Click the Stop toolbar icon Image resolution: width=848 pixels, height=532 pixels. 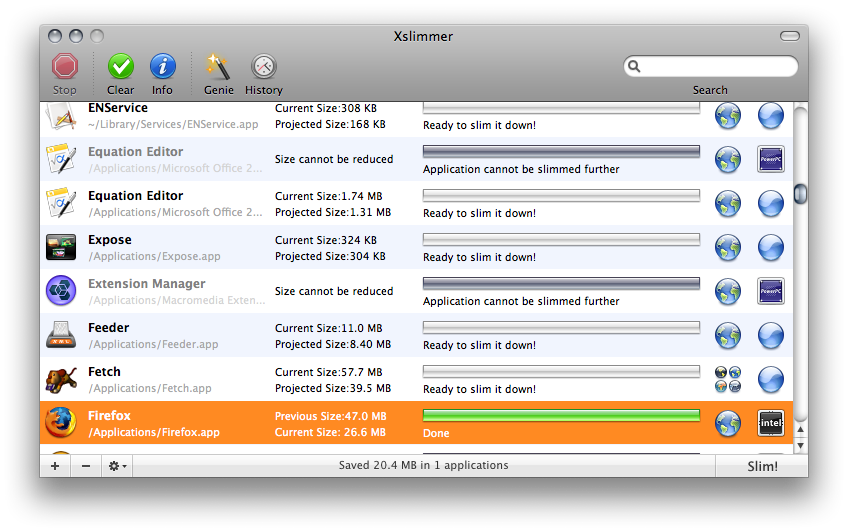[65, 67]
